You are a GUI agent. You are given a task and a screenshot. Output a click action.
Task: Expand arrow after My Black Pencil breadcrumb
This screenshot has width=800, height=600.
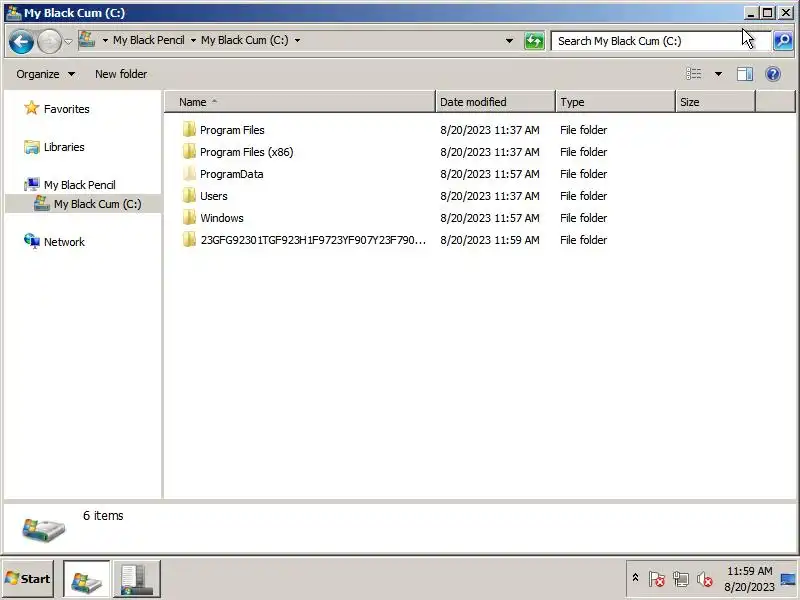coord(193,40)
